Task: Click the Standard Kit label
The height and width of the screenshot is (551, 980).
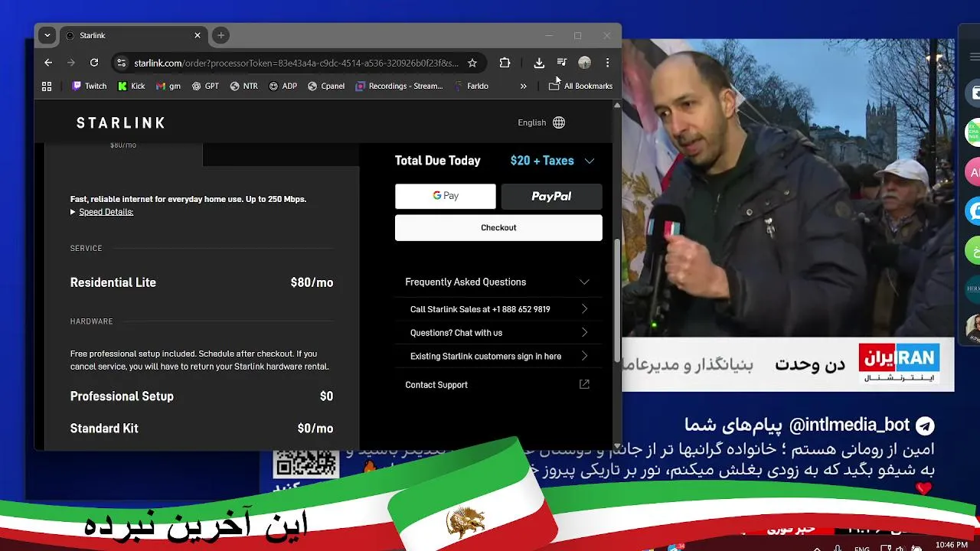Action: tap(104, 429)
